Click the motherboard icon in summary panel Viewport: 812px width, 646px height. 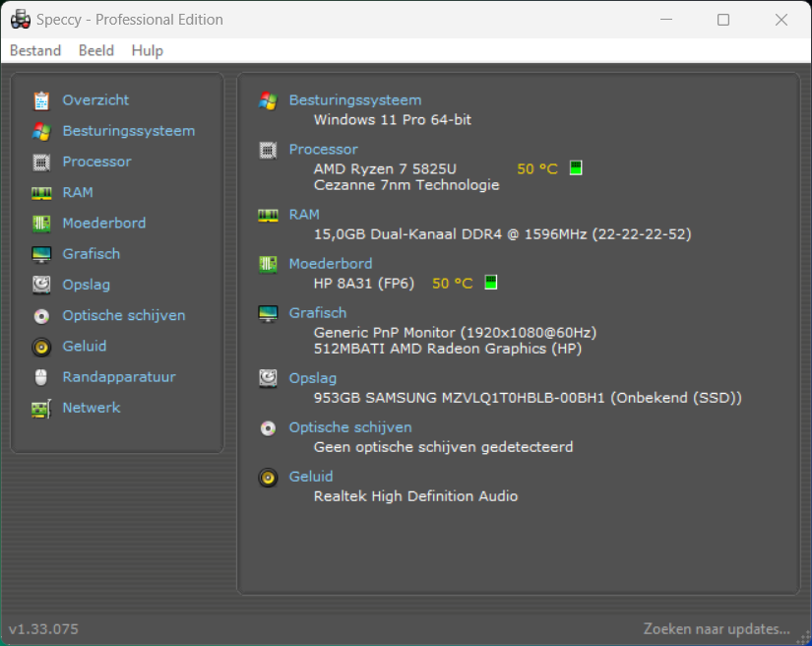[268, 264]
